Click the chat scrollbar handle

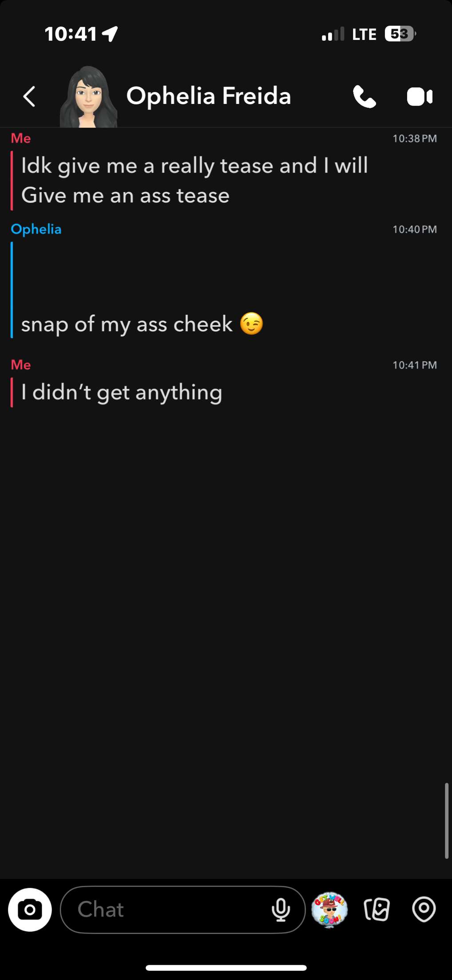coord(446,821)
